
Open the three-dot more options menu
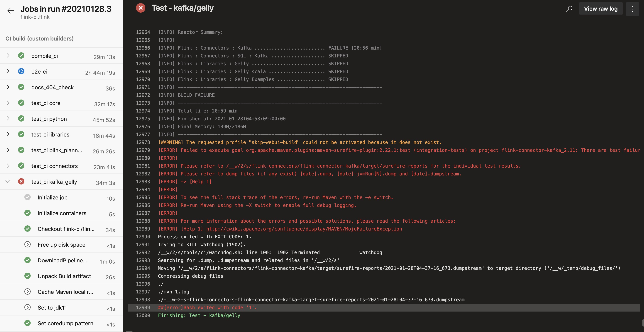click(632, 9)
